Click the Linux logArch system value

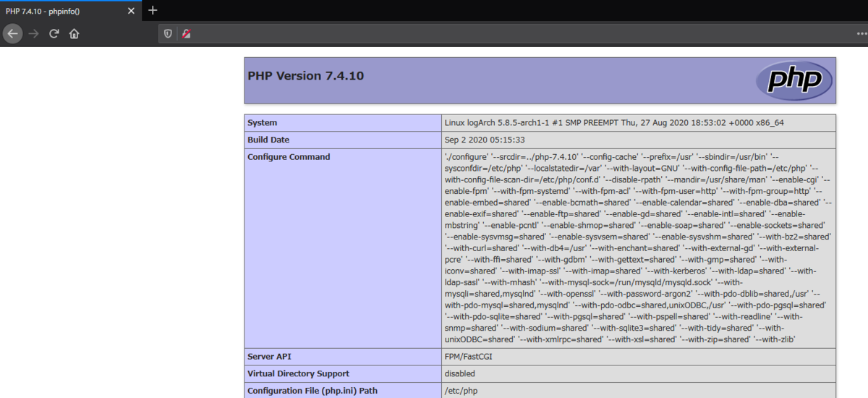[x=614, y=123]
